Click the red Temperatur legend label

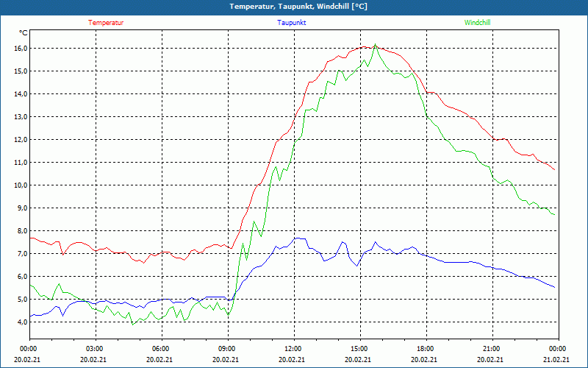pos(106,23)
